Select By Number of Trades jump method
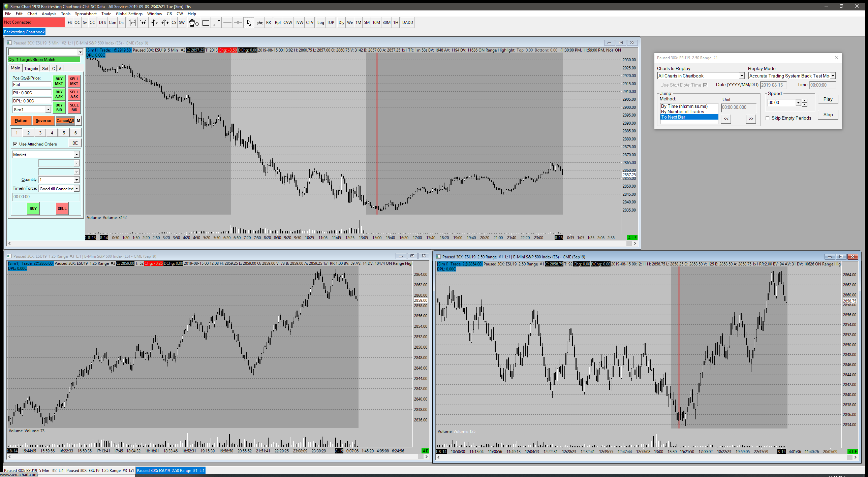The image size is (868, 477). (682, 112)
